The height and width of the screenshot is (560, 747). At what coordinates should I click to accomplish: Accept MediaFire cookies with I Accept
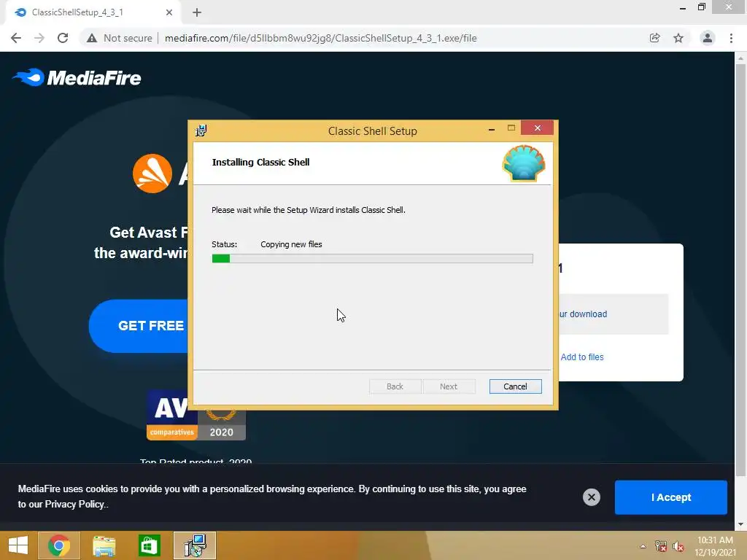[671, 497]
